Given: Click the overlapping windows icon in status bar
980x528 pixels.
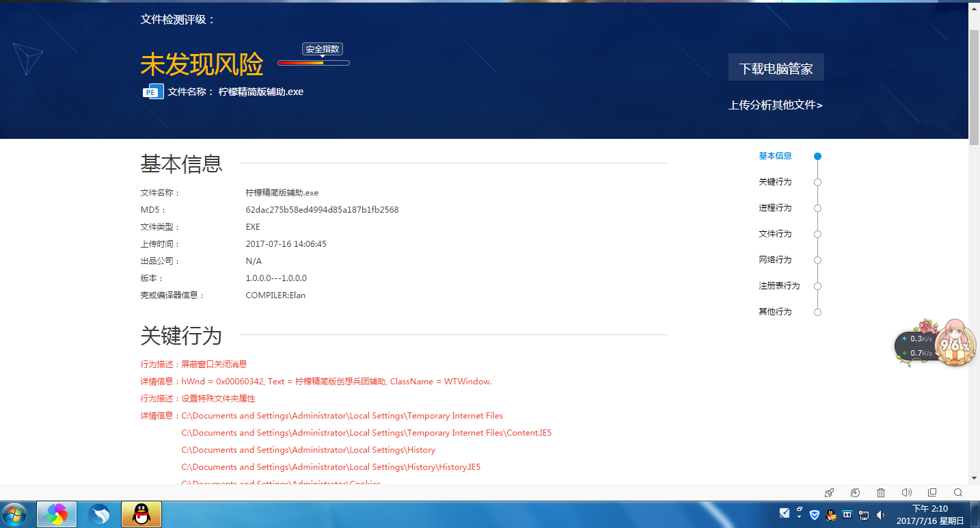Looking at the screenshot, I should tap(932, 492).
